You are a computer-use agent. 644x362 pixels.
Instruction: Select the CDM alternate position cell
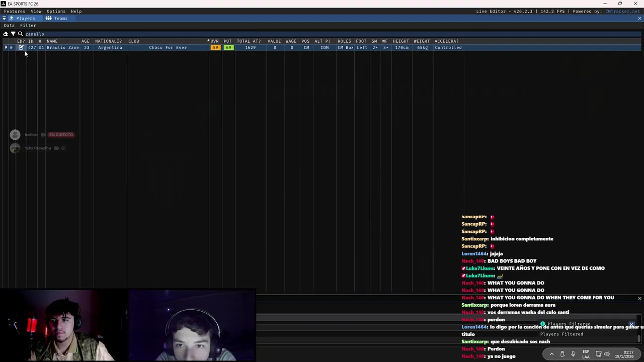[325, 47]
